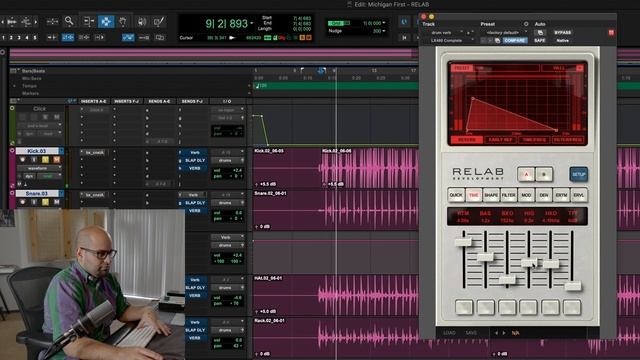Click the HID fader handle
This screenshot has width=640, height=360.
click(x=529, y=263)
